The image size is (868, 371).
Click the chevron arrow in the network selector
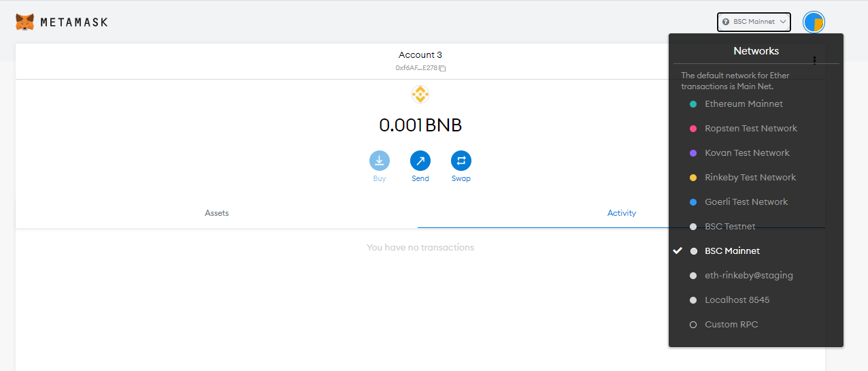click(x=783, y=22)
